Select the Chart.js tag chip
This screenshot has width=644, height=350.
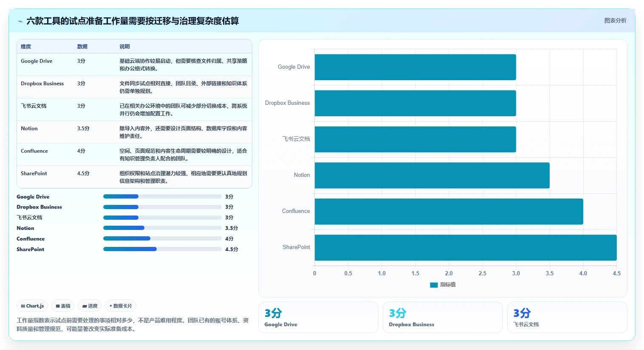coord(32,306)
